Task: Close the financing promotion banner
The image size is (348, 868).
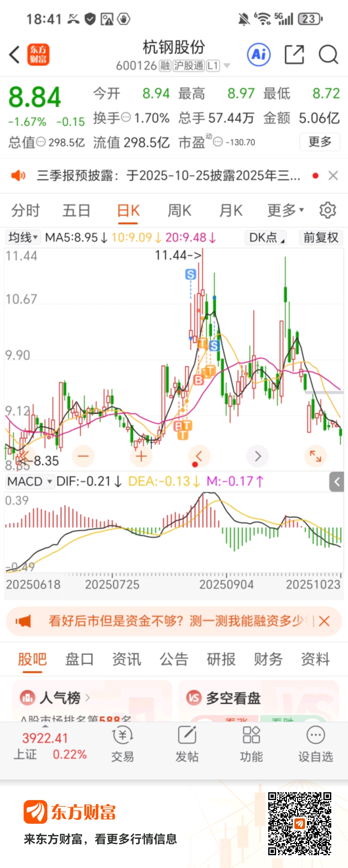Action: pyautogui.click(x=324, y=621)
